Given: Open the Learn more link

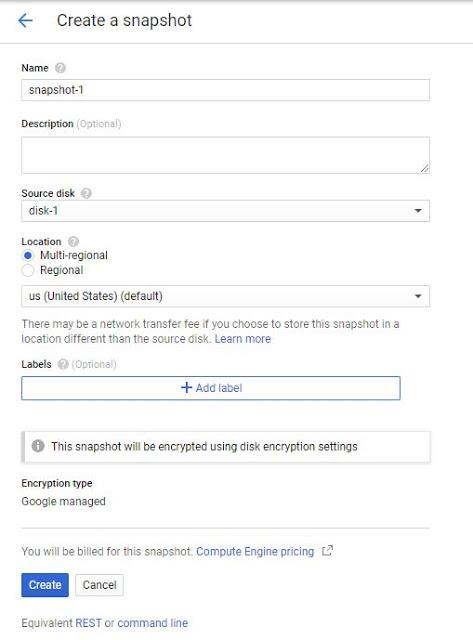Looking at the screenshot, I should [x=243, y=339].
